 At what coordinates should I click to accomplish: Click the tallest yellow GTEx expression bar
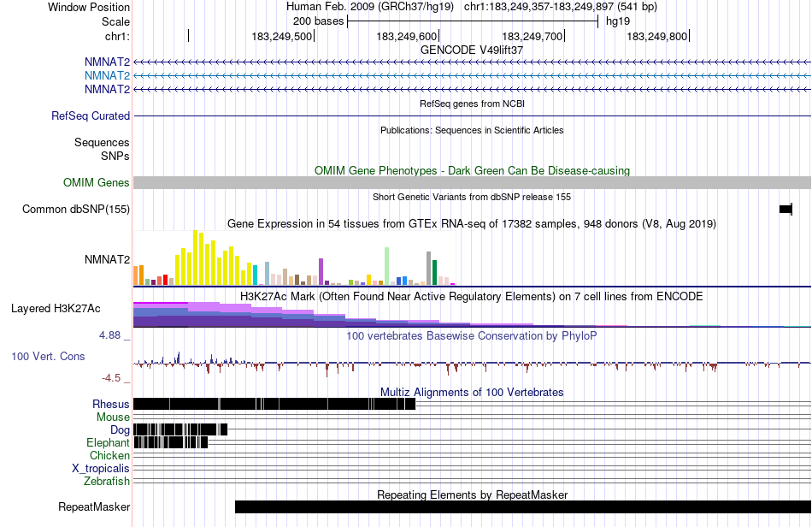196,258
